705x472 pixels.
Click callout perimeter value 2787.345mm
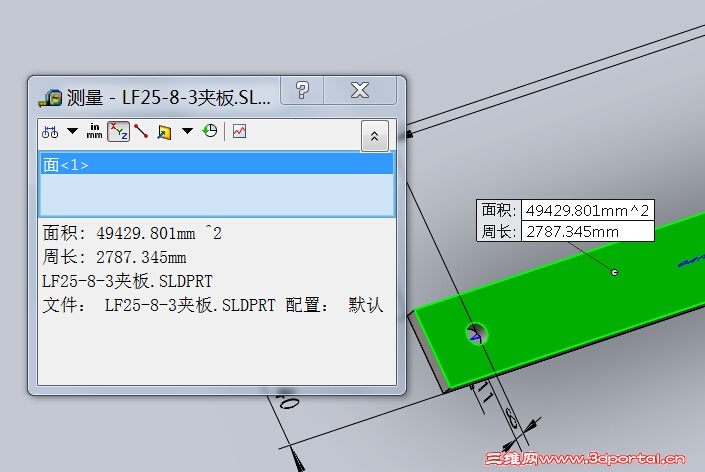(x=587, y=232)
